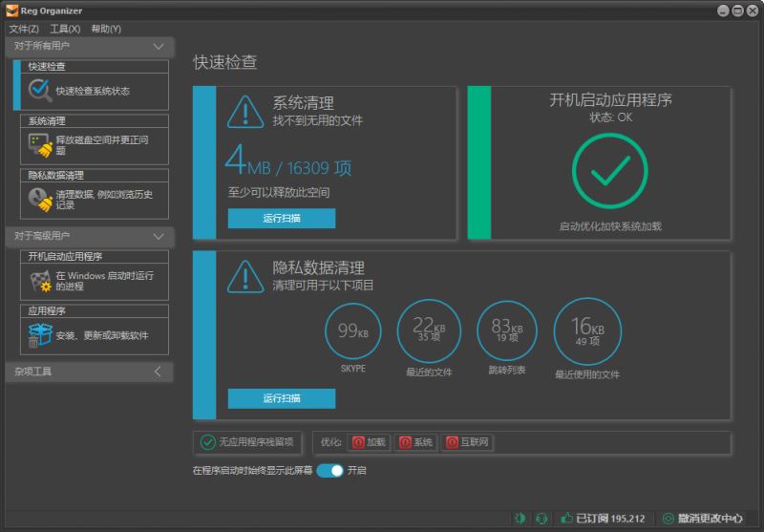This screenshot has height=532, width=764.
Task: Run scan under system cleanup card
Action: [282, 218]
